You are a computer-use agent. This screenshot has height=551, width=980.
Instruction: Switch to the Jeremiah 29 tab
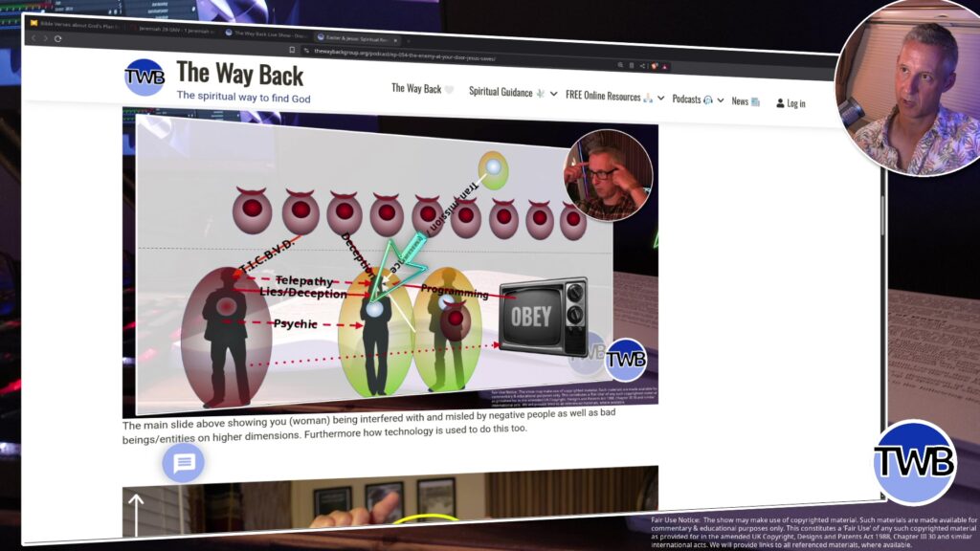172,29
